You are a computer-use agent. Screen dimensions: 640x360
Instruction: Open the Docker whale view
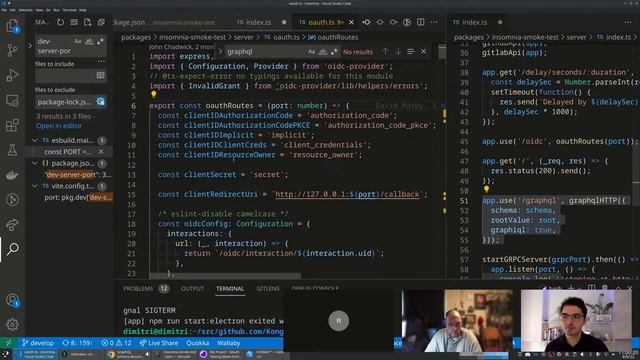click(12, 175)
